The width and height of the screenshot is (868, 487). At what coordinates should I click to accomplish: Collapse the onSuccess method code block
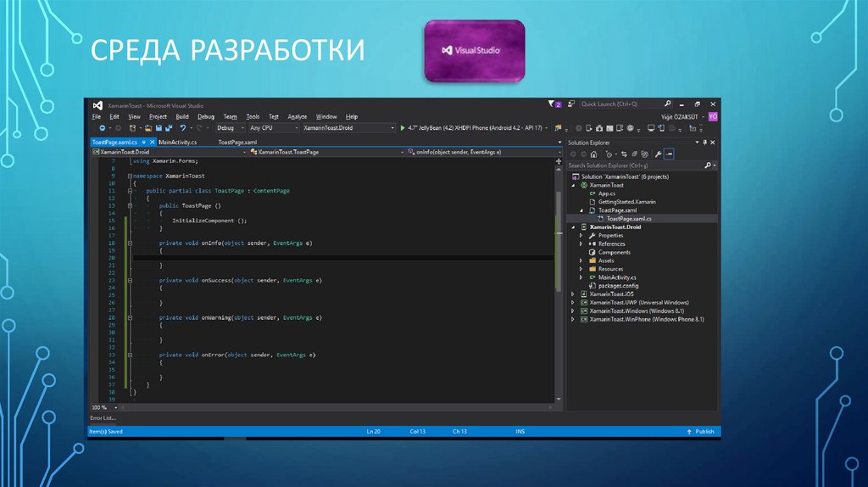coord(130,280)
